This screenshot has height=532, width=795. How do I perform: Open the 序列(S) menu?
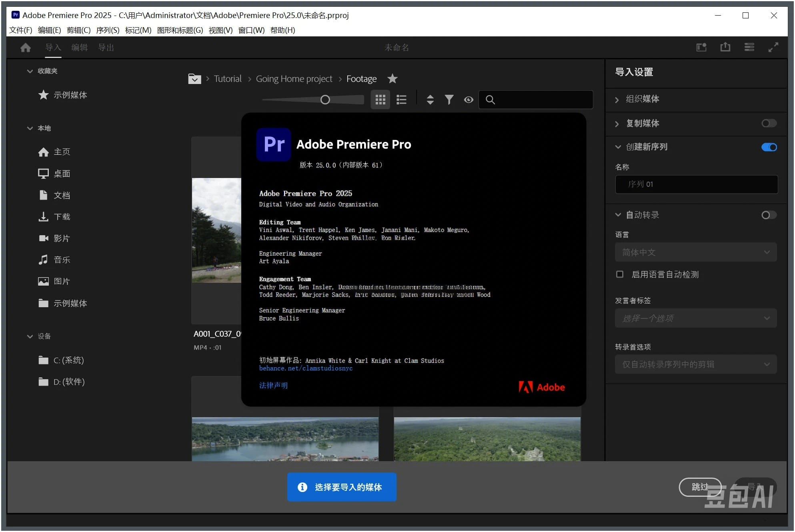coord(108,30)
